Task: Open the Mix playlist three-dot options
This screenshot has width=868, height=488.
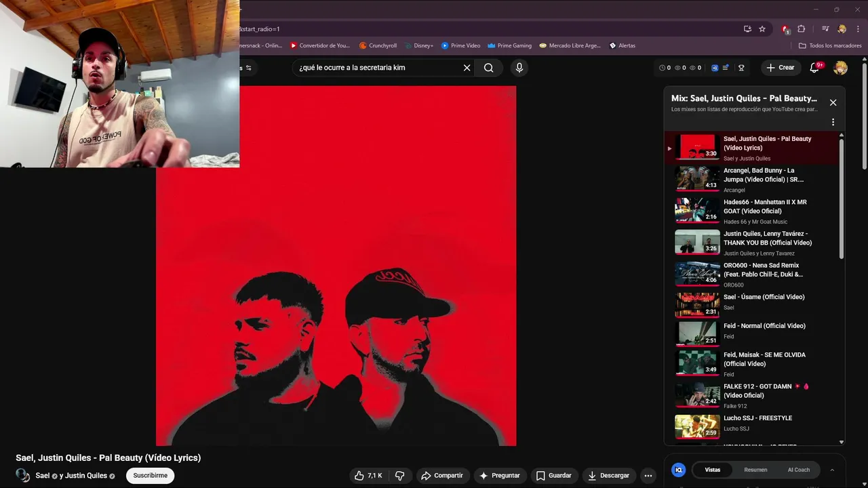Action: (x=833, y=122)
